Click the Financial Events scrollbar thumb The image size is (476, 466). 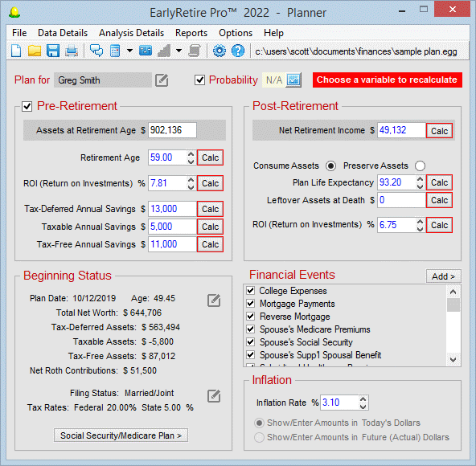click(x=453, y=305)
